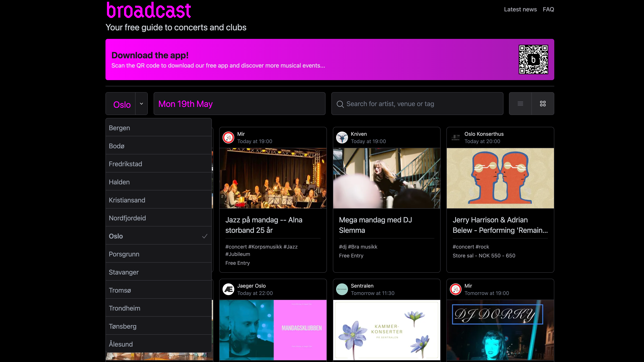
Task: Open the FAQ page link
Action: tap(548, 10)
